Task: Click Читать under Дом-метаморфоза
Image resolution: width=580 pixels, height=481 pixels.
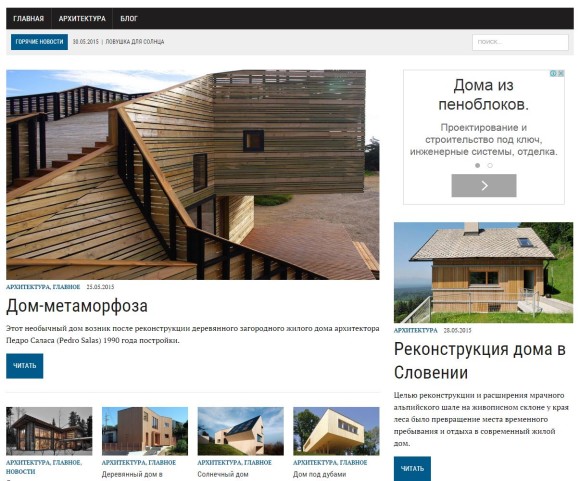Action: [24, 366]
